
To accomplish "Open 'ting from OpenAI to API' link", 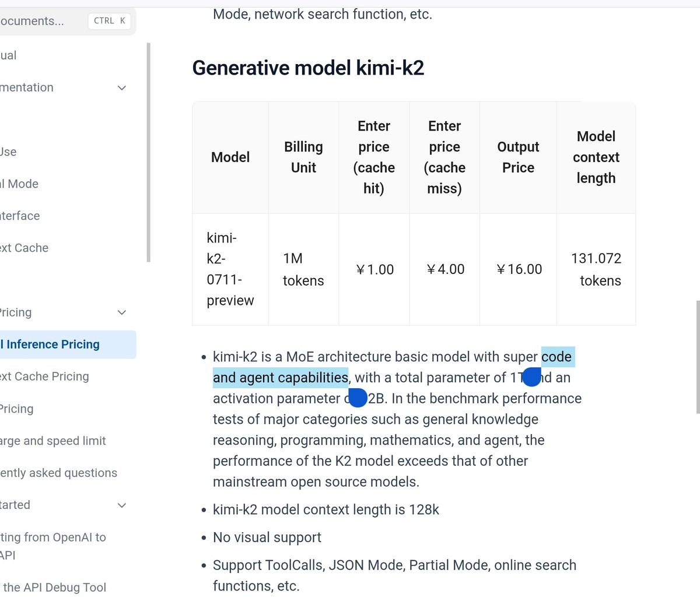I will coord(53,546).
